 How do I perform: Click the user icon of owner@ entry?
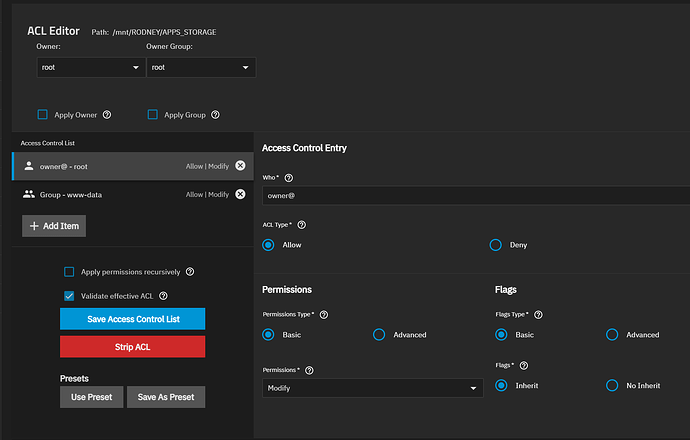(x=29, y=166)
